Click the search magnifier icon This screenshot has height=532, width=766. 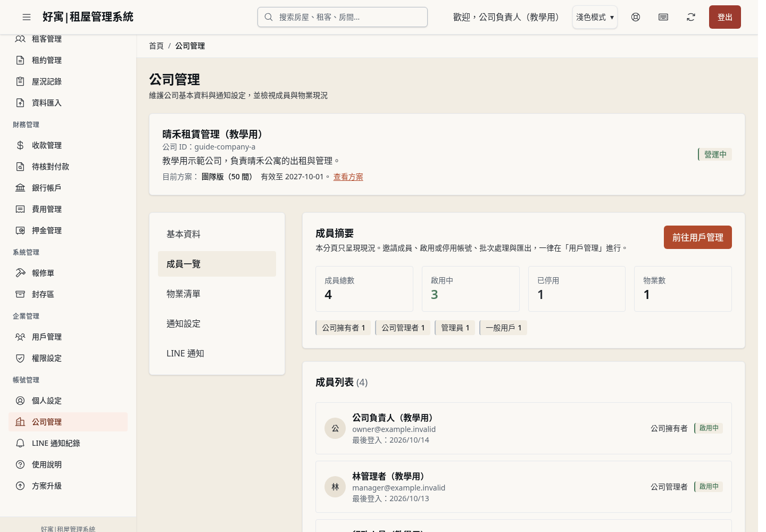[x=269, y=17]
